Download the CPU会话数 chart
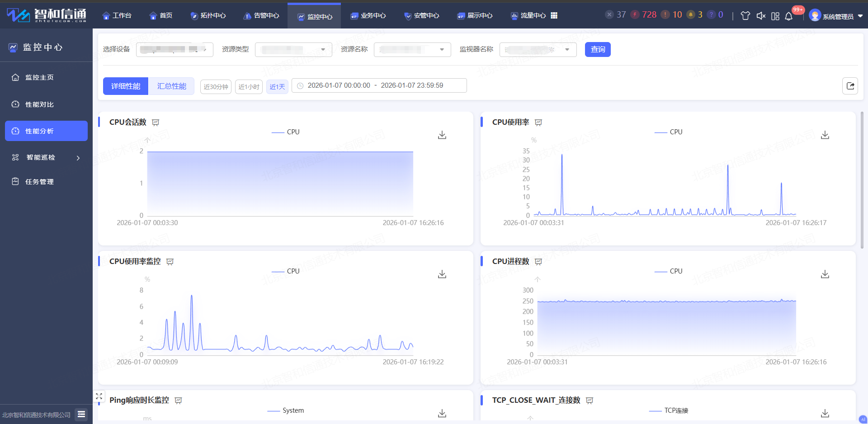Viewport: 868px width, 424px height. coord(442,135)
